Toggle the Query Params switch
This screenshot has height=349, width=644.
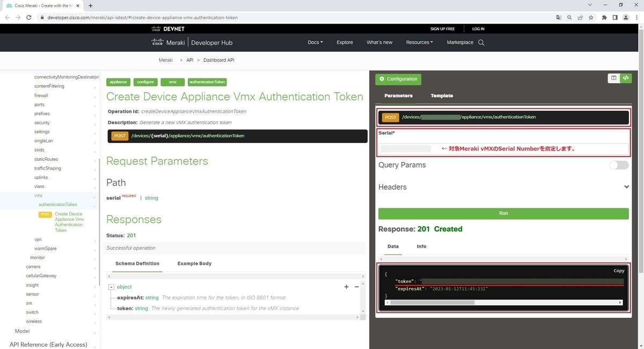click(618, 165)
